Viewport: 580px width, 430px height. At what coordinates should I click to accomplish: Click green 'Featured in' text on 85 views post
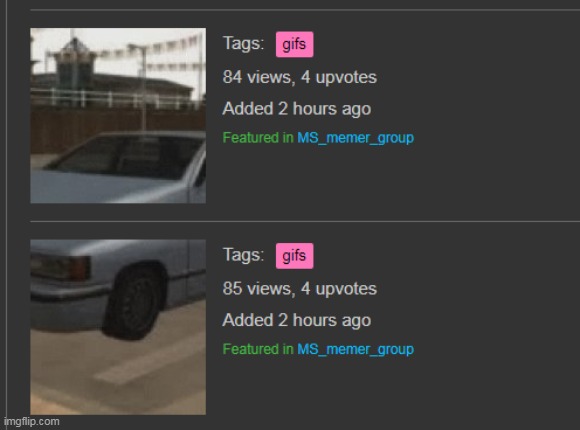[258, 349]
